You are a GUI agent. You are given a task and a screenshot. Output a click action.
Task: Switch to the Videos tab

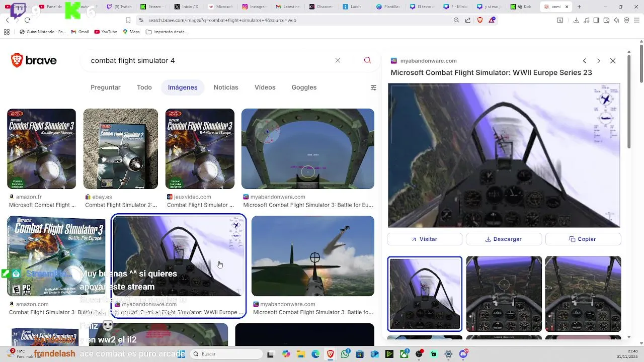(265, 87)
